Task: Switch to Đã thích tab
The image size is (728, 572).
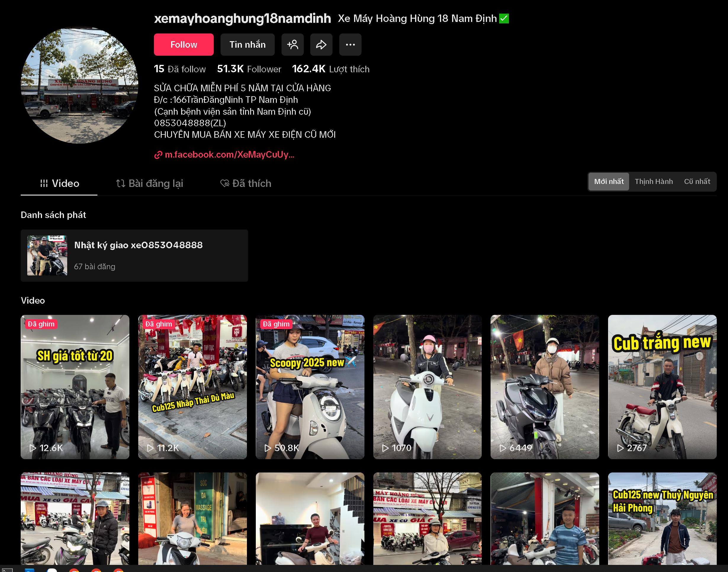Action: coord(246,183)
